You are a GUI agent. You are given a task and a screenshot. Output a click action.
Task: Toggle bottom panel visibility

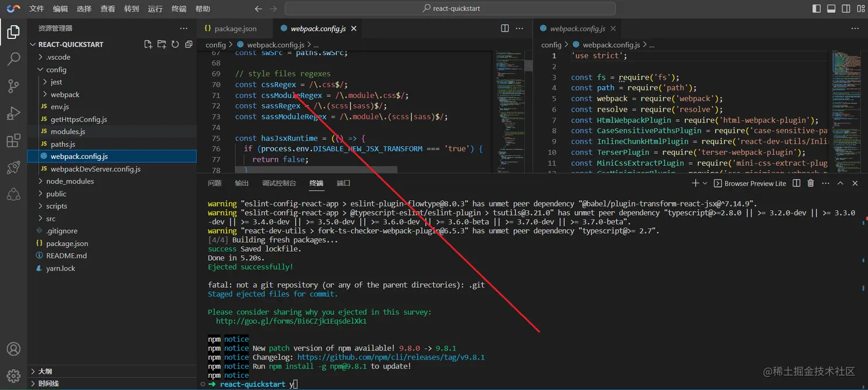[831, 9]
